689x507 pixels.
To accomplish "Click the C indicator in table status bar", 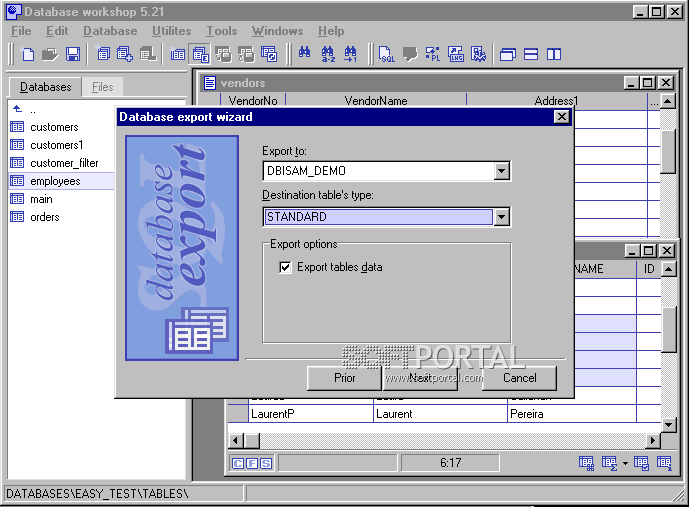I will [238, 463].
